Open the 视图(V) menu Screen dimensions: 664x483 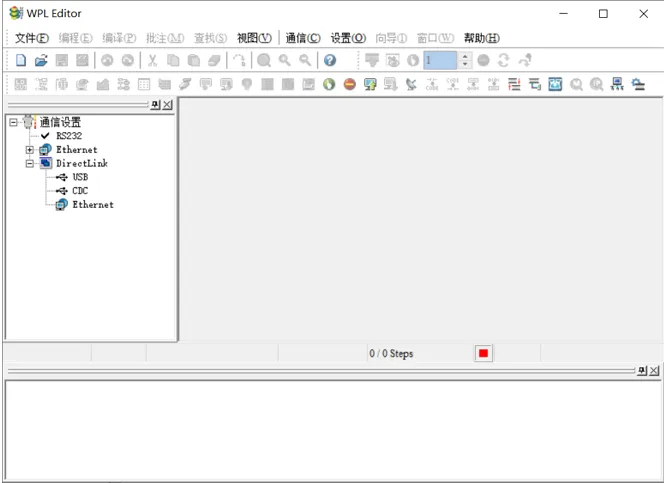click(x=254, y=38)
